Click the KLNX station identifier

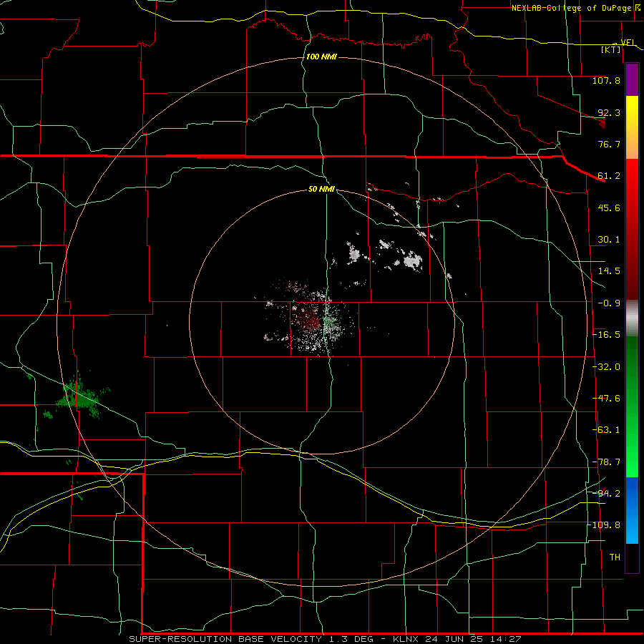click(406, 639)
